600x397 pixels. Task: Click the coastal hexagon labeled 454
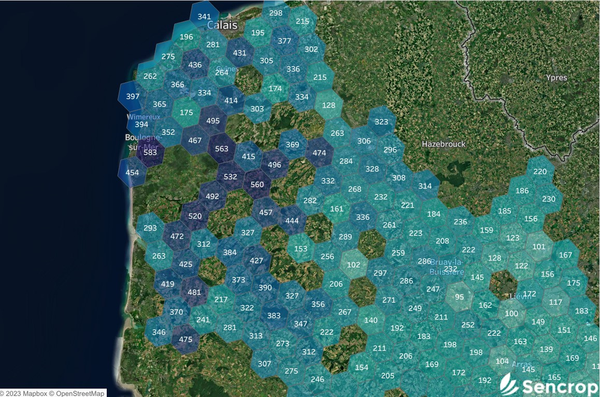point(132,172)
